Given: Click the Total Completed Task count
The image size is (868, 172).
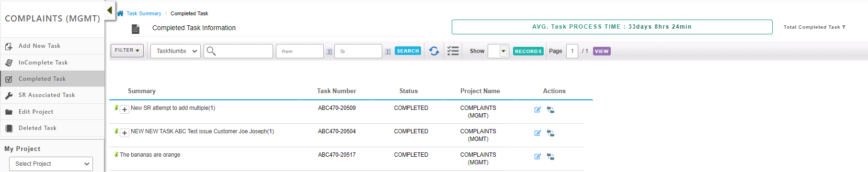Looking at the screenshot, I should [x=814, y=27].
